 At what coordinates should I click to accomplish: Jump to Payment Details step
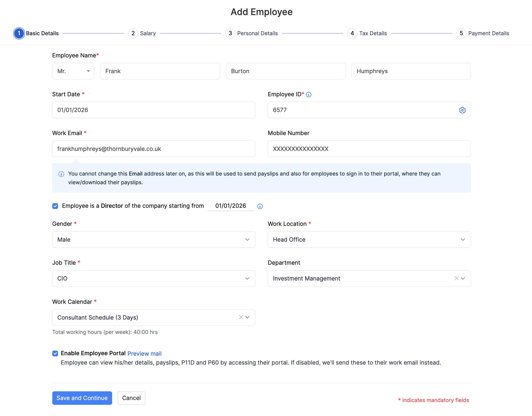(x=483, y=33)
